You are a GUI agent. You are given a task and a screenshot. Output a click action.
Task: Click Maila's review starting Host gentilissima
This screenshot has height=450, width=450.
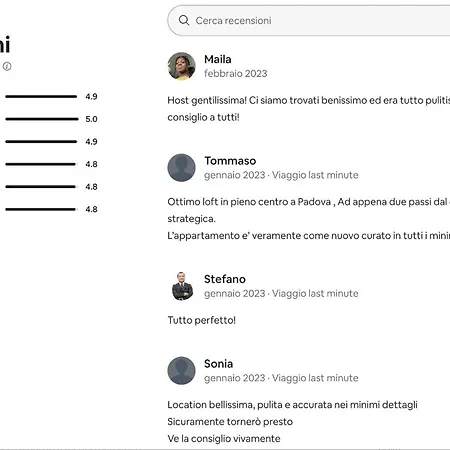pos(309,109)
